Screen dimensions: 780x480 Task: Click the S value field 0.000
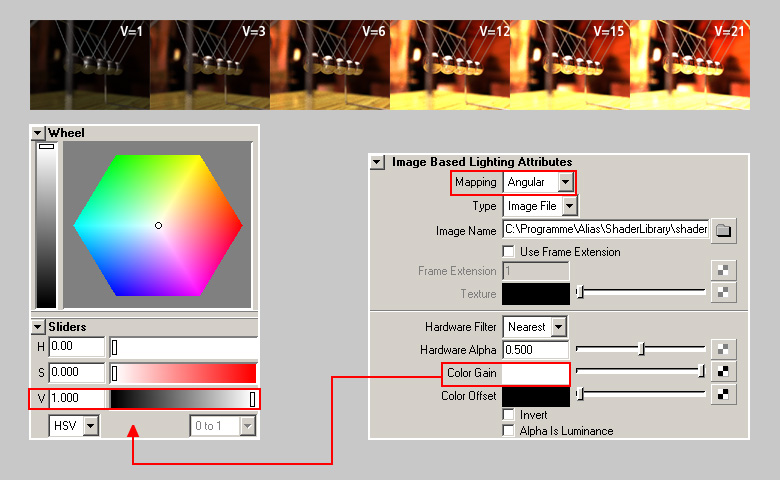pyautogui.click(x=77, y=373)
